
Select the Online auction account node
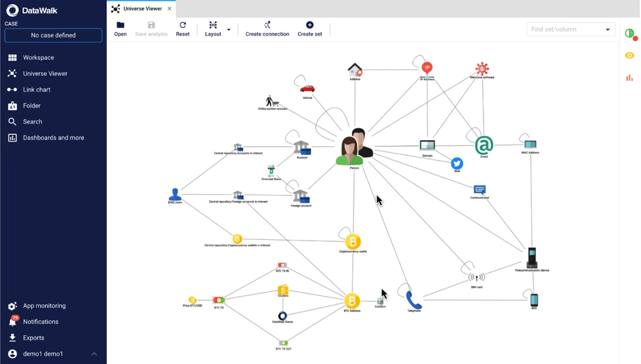coord(272,102)
